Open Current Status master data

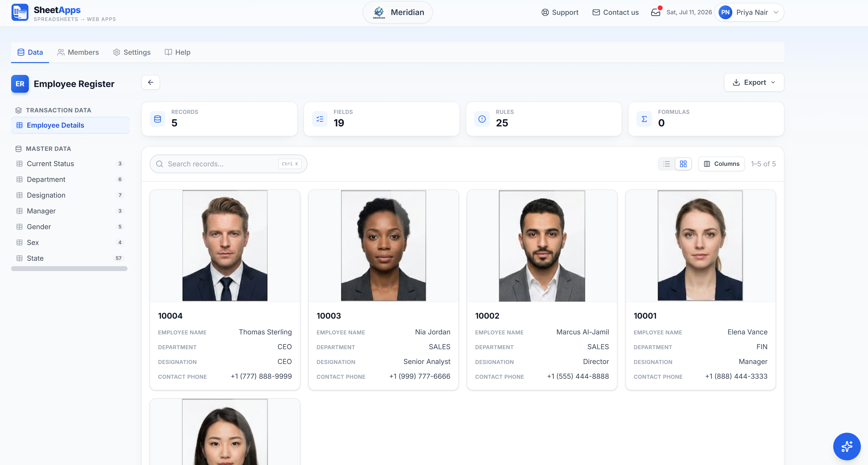[70, 164]
